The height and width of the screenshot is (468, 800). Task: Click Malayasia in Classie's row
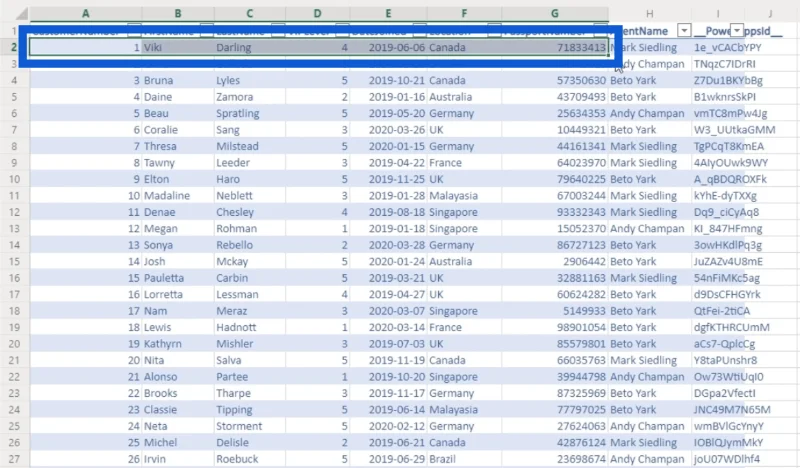(x=464, y=409)
